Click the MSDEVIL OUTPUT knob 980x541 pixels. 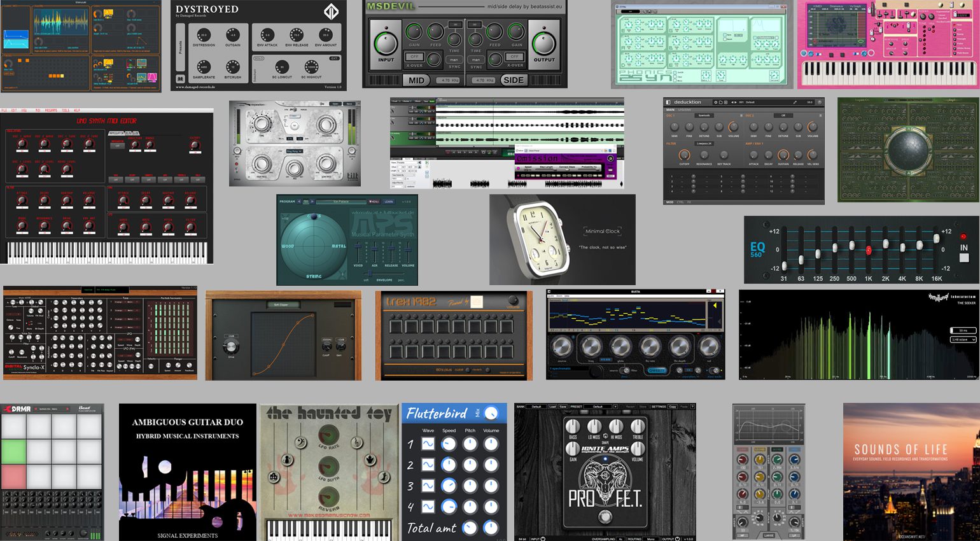(544, 43)
